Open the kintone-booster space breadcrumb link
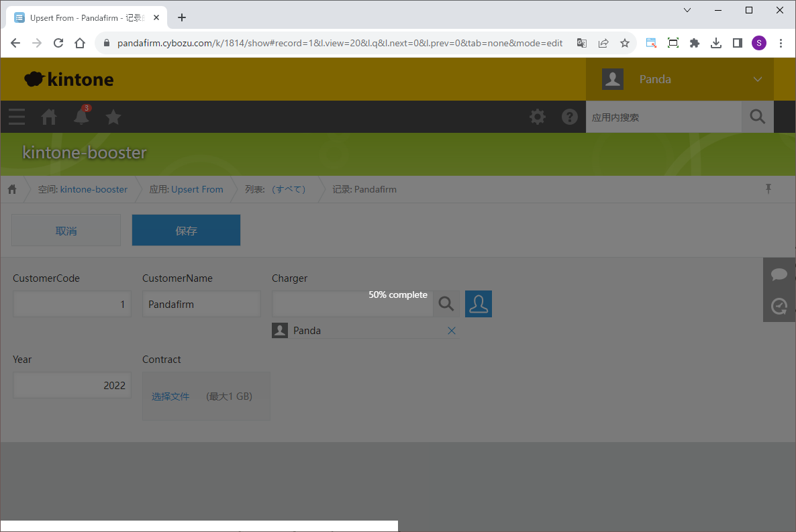 pyautogui.click(x=93, y=189)
